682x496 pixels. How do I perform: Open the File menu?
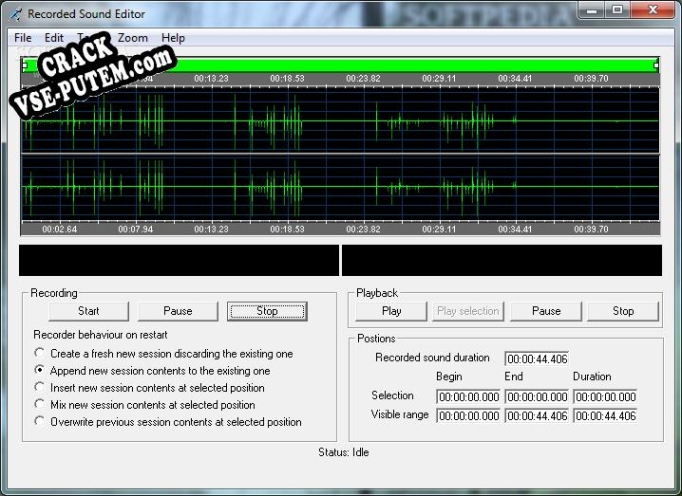tap(22, 38)
